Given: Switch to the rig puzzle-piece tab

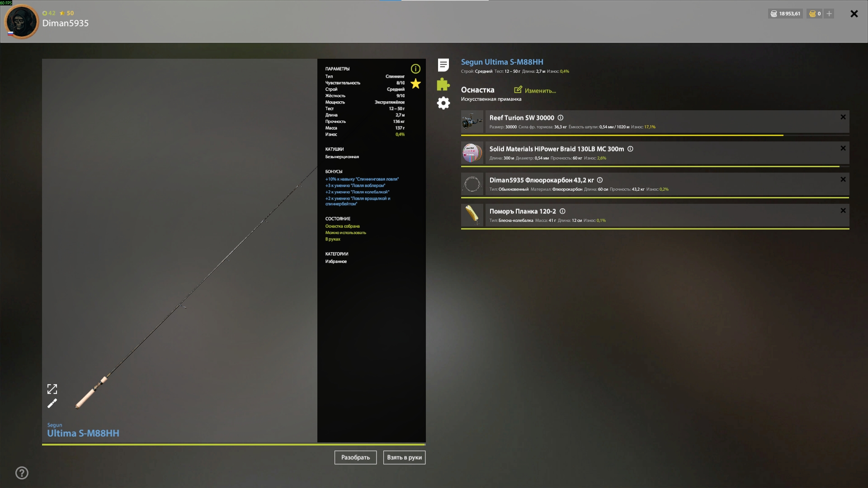Looking at the screenshot, I should 443,84.
